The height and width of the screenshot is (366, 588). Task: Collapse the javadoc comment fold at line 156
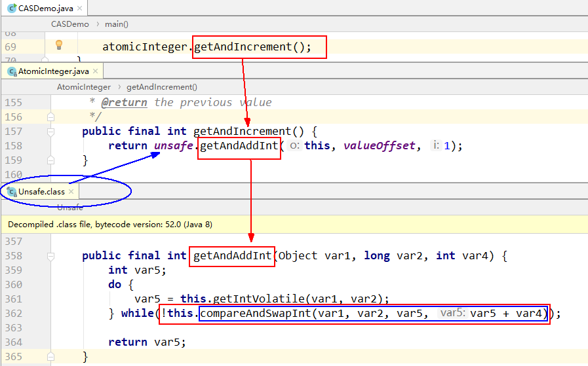[50, 117]
